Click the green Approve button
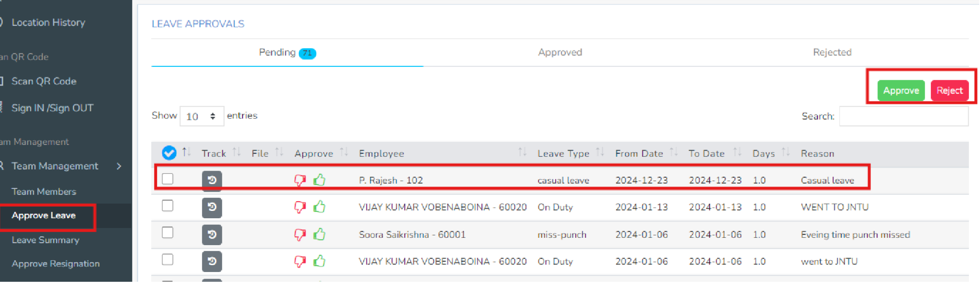980x283 pixels. point(901,90)
